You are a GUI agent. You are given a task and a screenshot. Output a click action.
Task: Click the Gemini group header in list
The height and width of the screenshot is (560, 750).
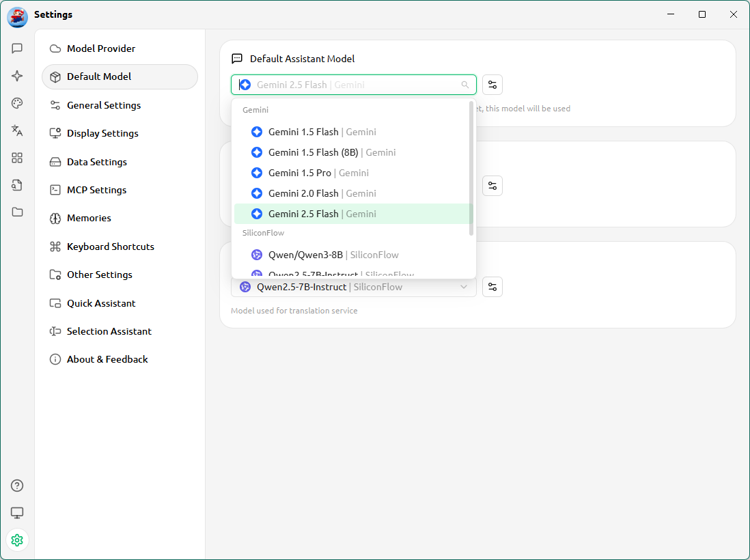pyautogui.click(x=255, y=110)
